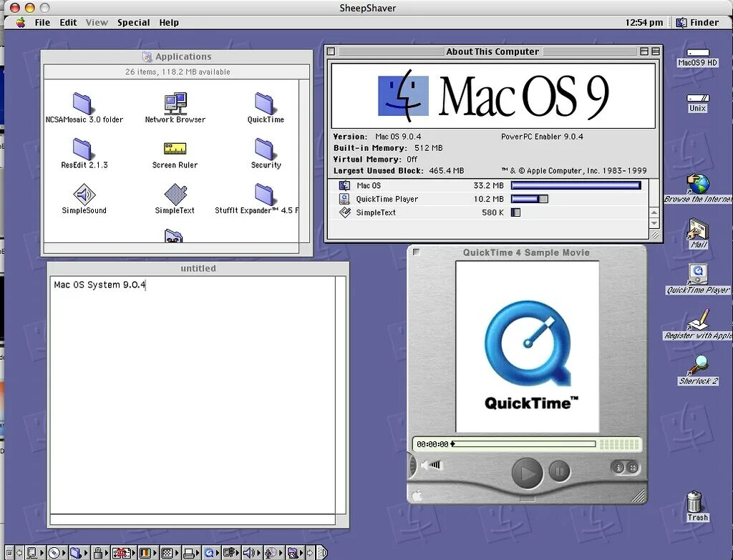
Task: Open Location Manager control strip module
Action: [x=124, y=553]
